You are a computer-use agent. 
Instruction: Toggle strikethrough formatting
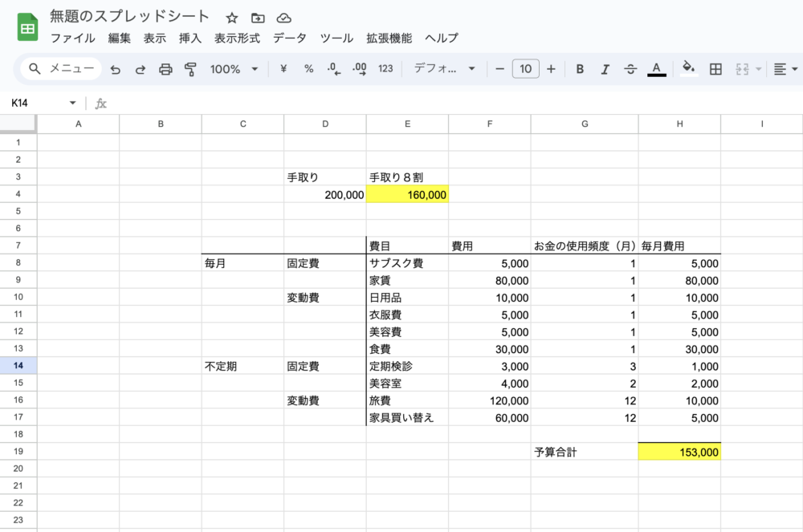point(630,69)
